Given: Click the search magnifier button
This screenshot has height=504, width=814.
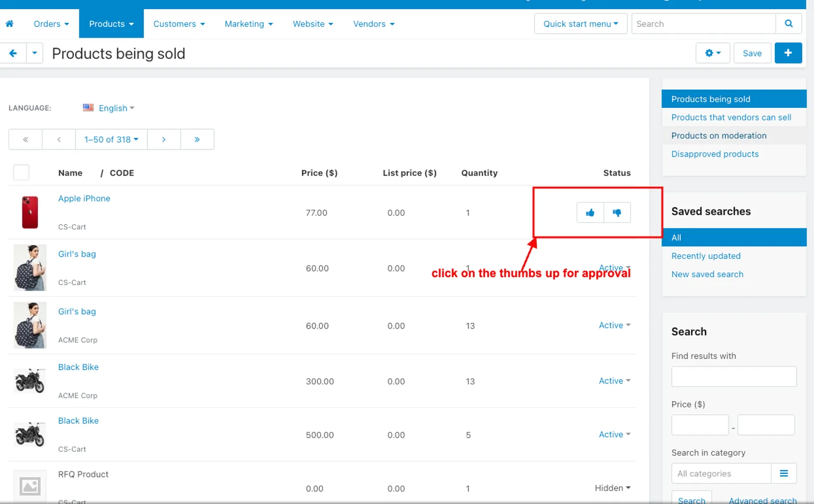Looking at the screenshot, I should pos(789,23).
